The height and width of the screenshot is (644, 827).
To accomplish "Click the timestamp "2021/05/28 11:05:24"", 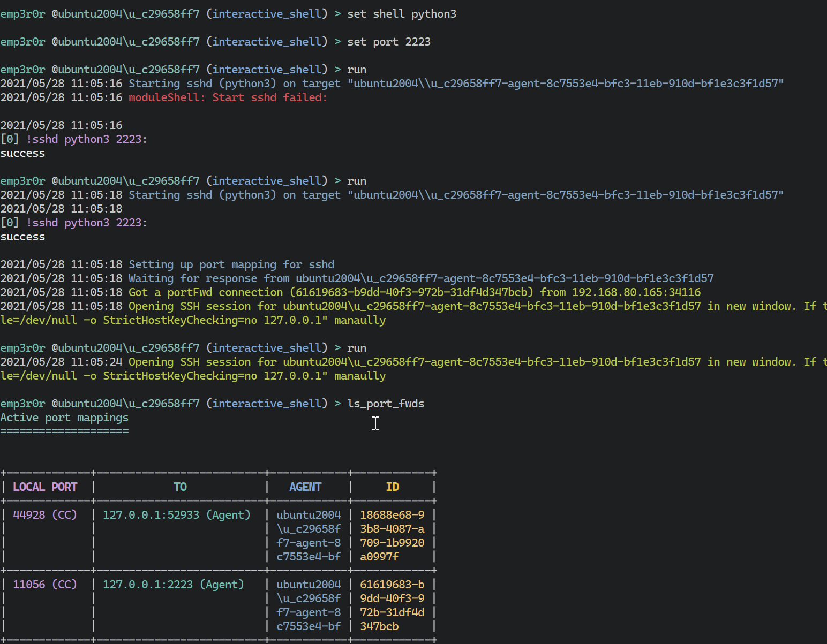I will tap(61, 362).
